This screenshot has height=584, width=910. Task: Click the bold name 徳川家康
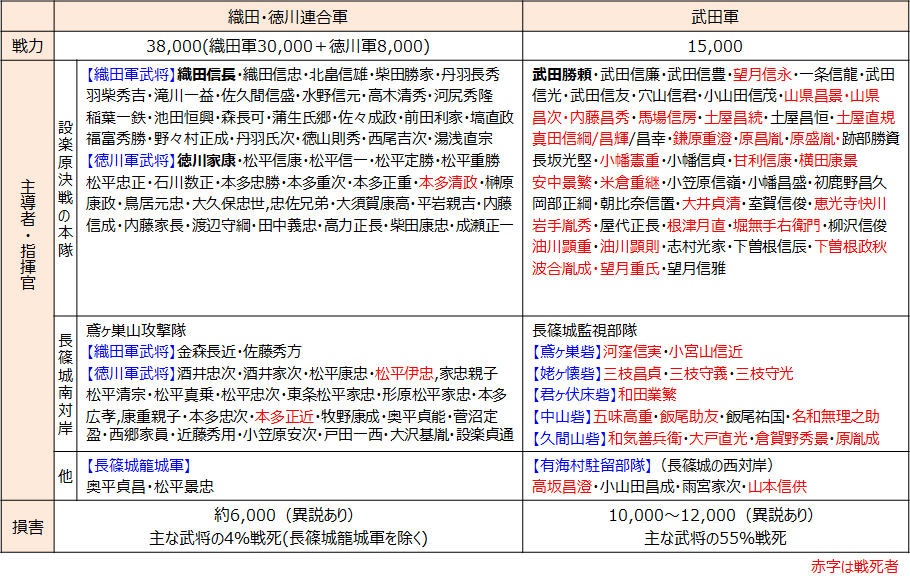pyautogui.click(x=206, y=161)
